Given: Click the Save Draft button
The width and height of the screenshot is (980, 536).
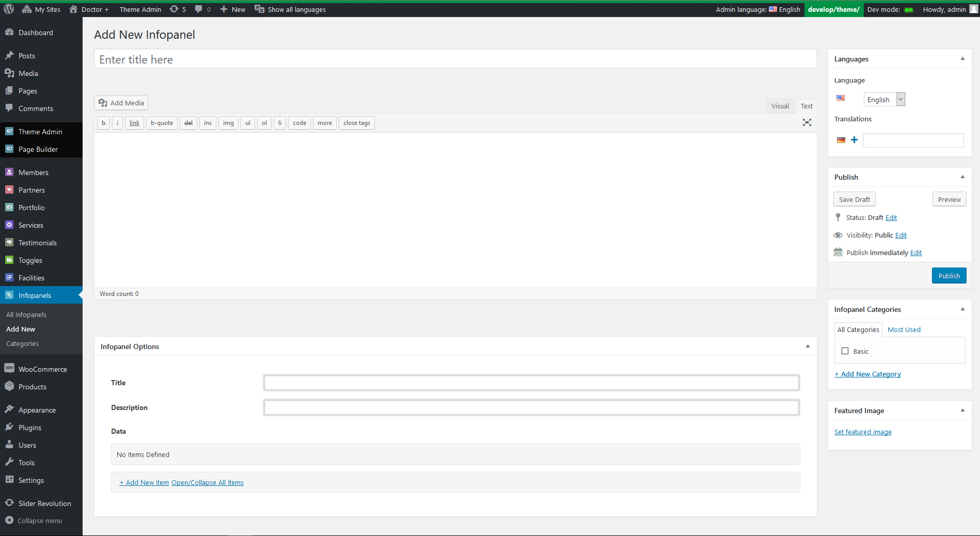Looking at the screenshot, I should coord(854,199).
